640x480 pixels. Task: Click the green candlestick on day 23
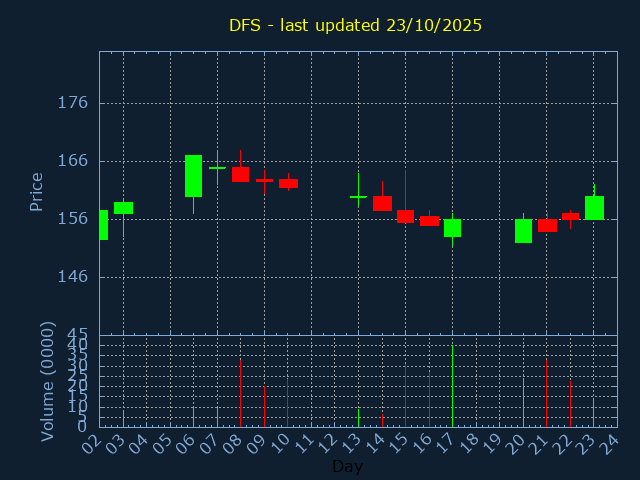[x=594, y=207]
